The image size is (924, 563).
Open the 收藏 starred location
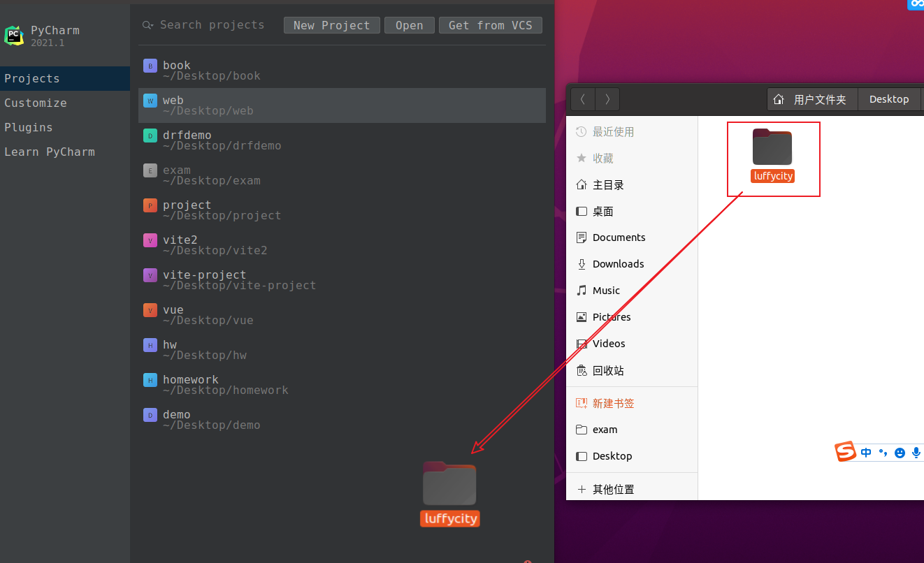click(632, 159)
